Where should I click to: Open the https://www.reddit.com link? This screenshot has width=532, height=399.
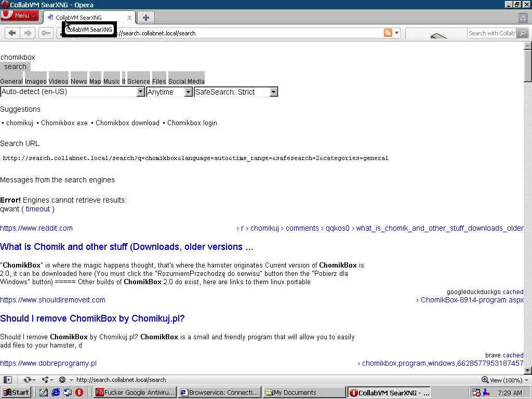point(36,228)
